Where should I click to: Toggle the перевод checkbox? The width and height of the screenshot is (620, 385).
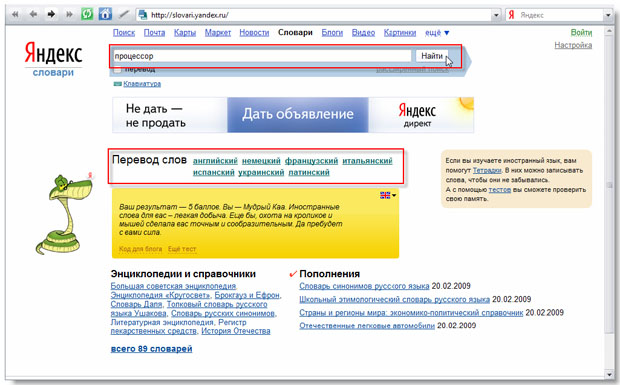[117, 70]
